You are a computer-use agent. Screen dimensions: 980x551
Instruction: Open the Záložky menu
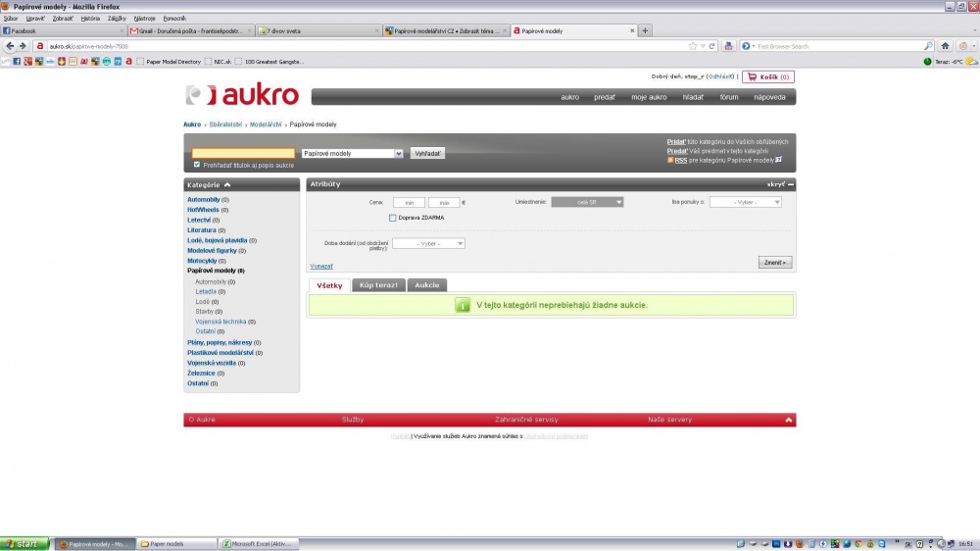(x=117, y=18)
